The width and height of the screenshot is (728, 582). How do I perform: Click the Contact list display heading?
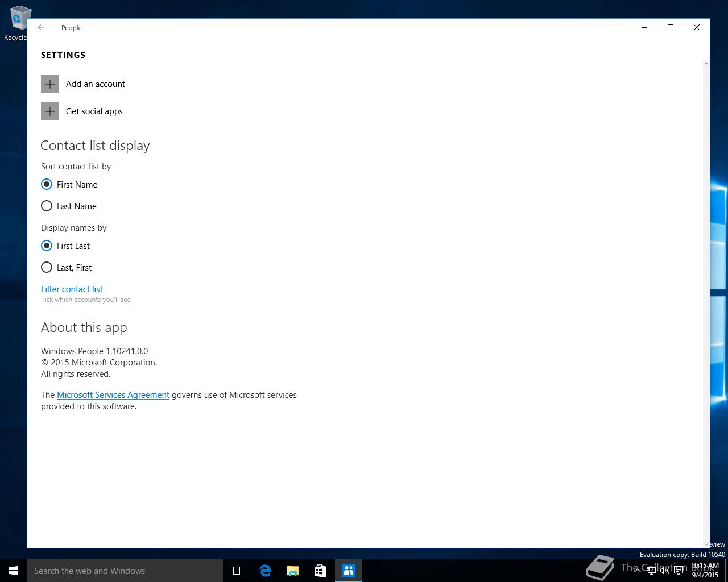pyautogui.click(x=96, y=145)
